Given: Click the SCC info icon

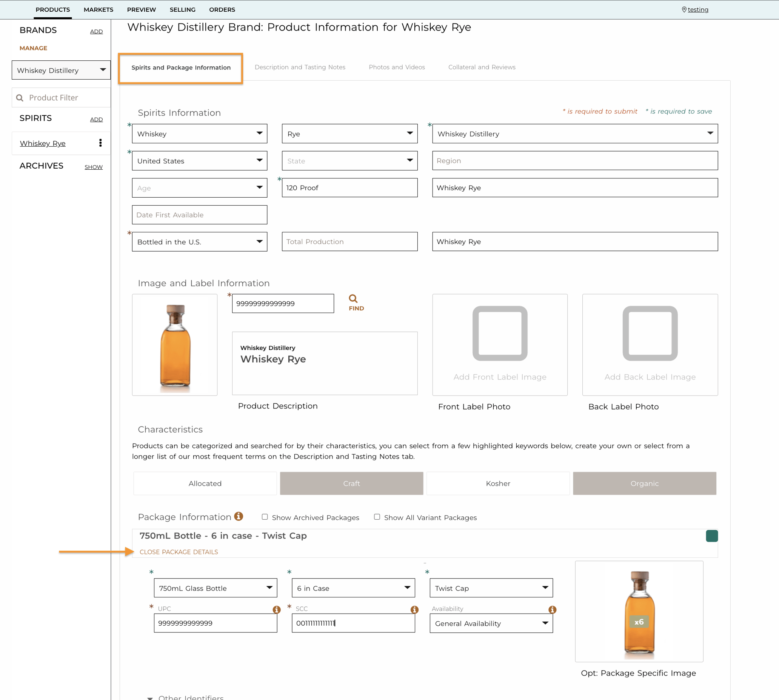Looking at the screenshot, I should (414, 609).
